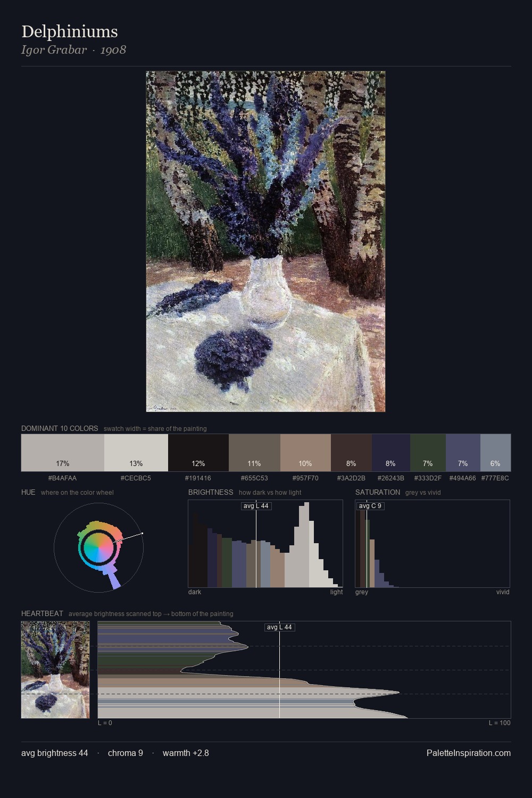The height and width of the screenshot is (798, 532).
Task: Click the 'avg brightness 44' footer text
Action: pos(55,753)
